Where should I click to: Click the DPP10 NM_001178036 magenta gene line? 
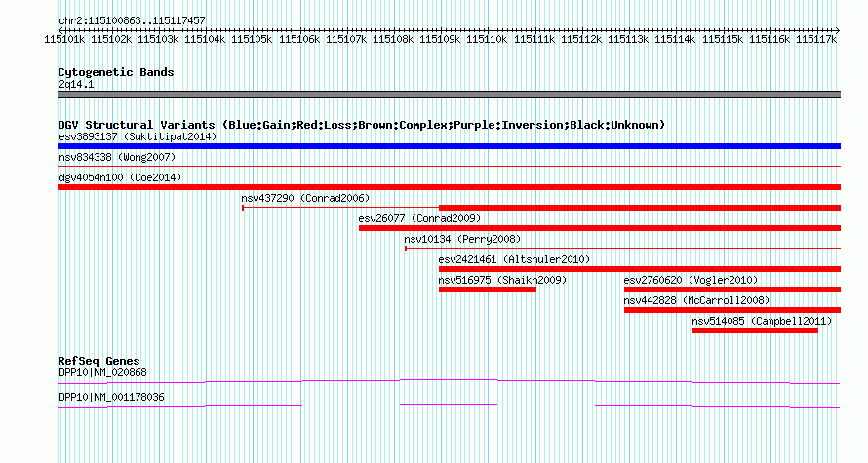449,406
